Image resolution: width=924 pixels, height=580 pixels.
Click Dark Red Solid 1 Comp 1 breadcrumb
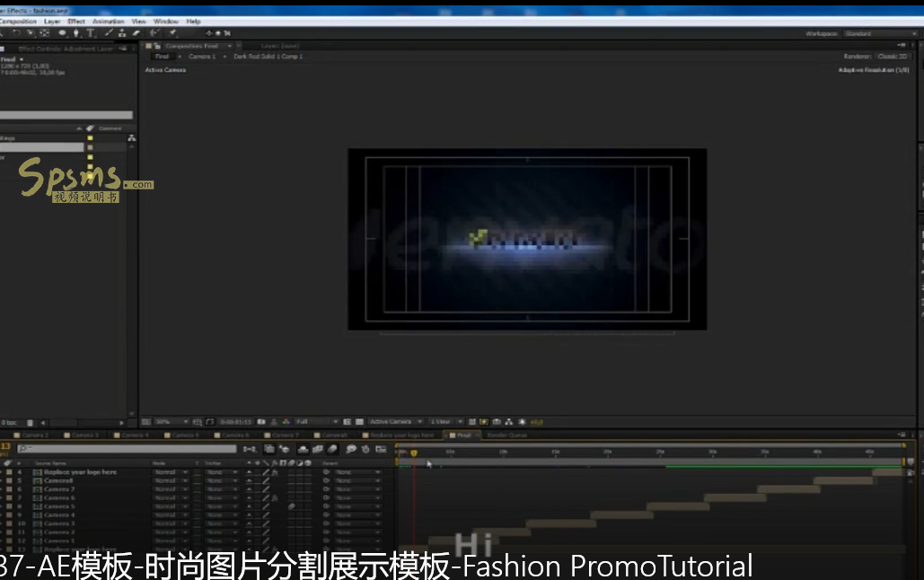pos(268,57)
